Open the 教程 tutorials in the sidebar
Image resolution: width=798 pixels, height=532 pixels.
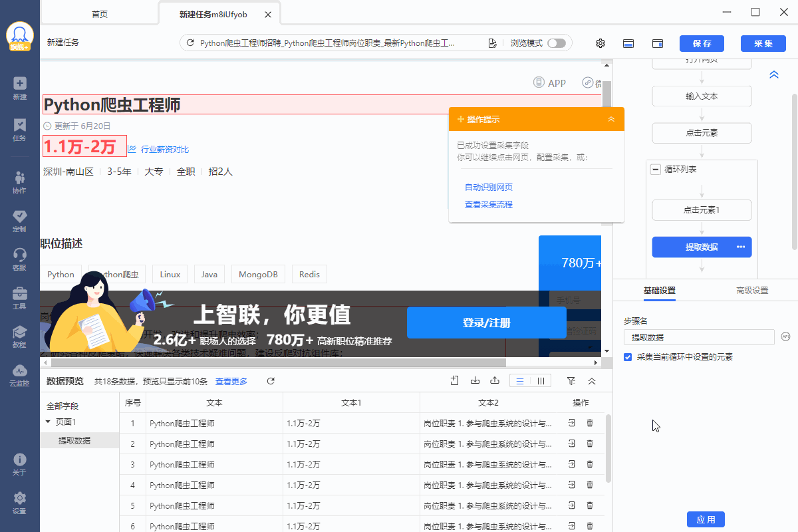point(19,336)
